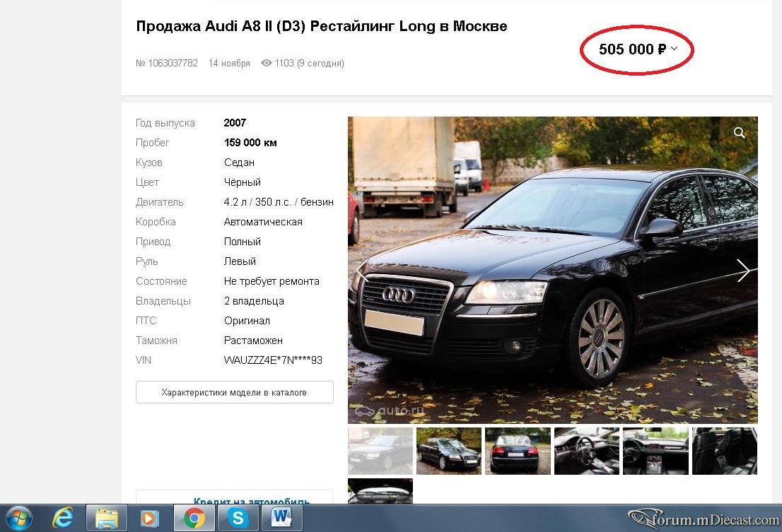
Task: Select the first faded front-view thumbnail
Action: 380,451
